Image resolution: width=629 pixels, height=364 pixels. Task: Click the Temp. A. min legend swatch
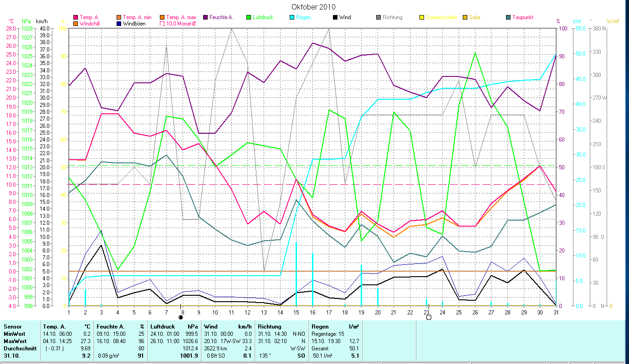click(x=119, y=17)
